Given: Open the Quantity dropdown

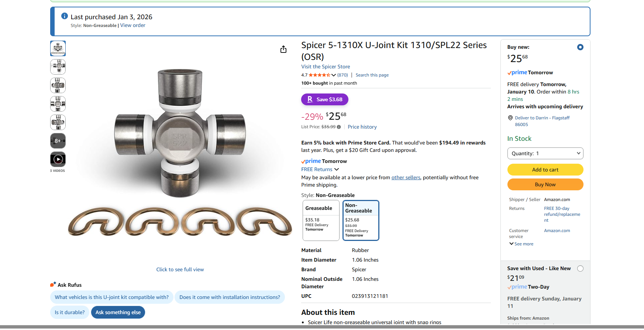Looking at the screenshot, I should (x=545, y=153).
